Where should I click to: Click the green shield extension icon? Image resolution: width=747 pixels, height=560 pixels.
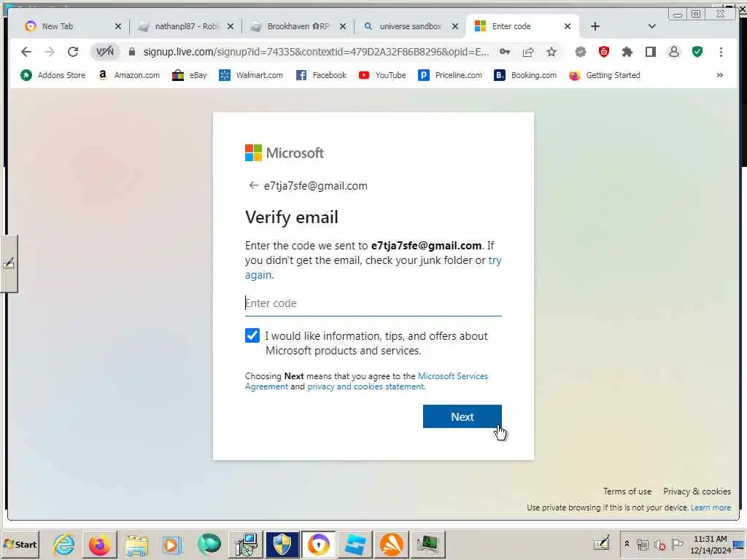pyautogui.click(x=697, y=52)
